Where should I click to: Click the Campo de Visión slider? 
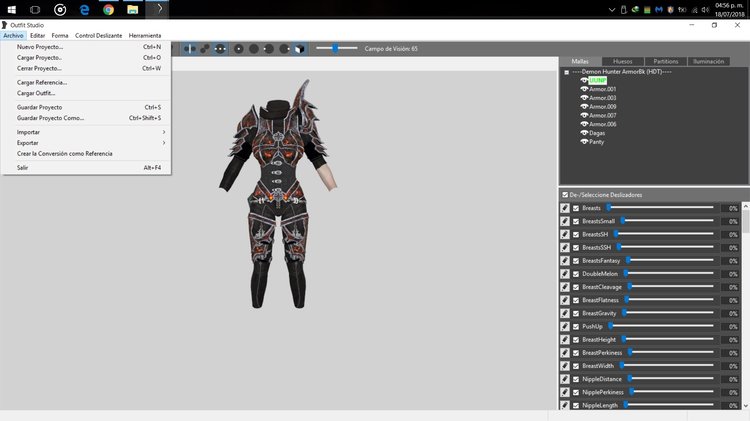pos(337,48)
